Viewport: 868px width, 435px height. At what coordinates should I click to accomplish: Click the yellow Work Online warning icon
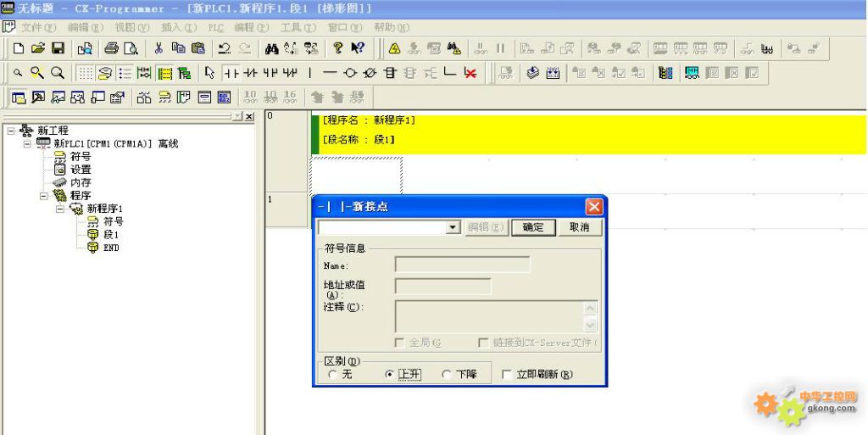(x=394, y=48)
